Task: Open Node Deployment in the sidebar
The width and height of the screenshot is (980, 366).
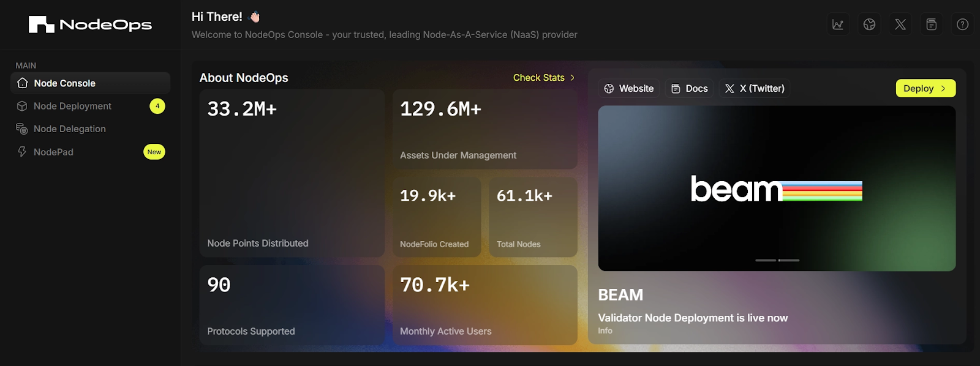Action: pos(90,106)
